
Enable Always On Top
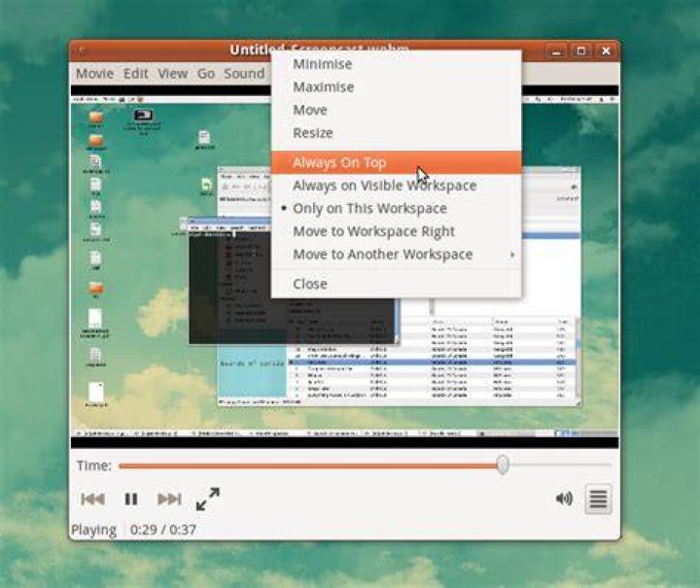[396, 162]
